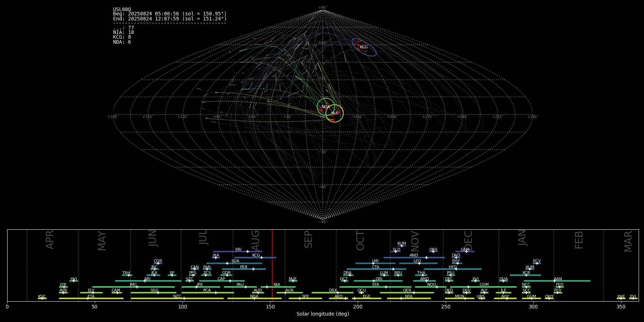Click the 'End: 20250824 12:07:59' line
The width and height of the screenshot is (644, 322).
170,19
